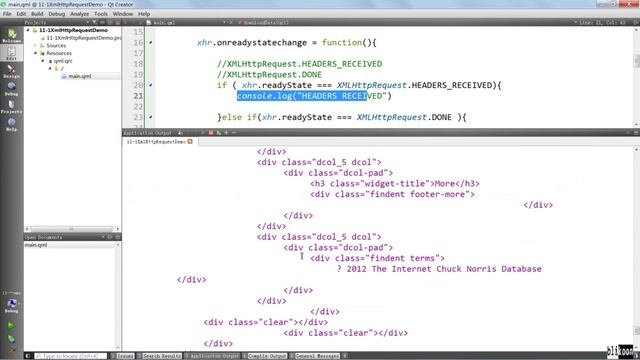Select main.qml in the project tree

coord(80,76)
